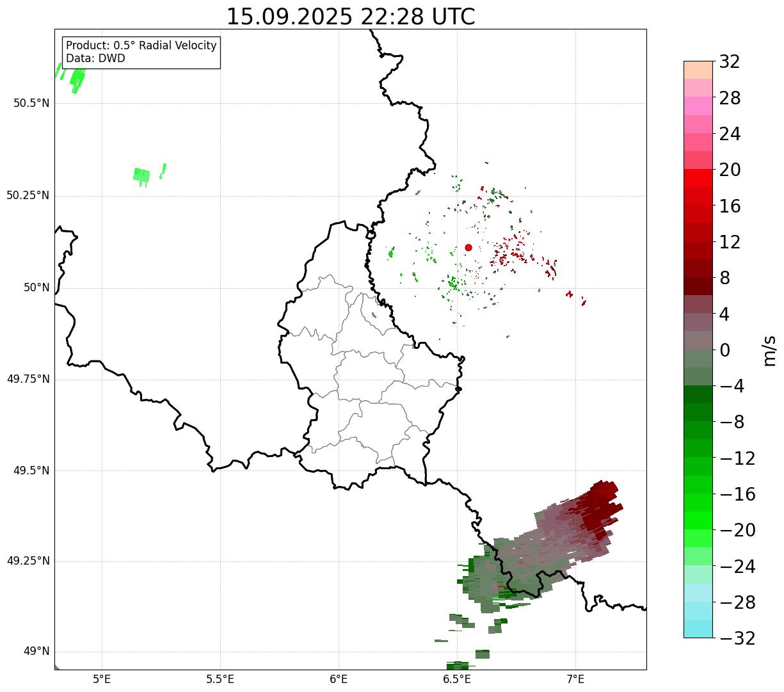Image resolution: width=784 pixels, height=692 pixels.
Task: Click the cyan swatch at bottom of colorbar
Action: 698,629
